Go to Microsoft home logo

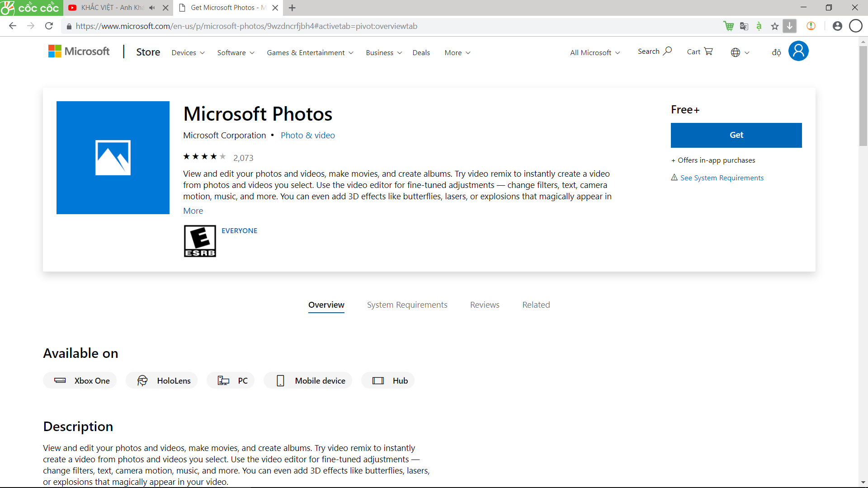79,52
